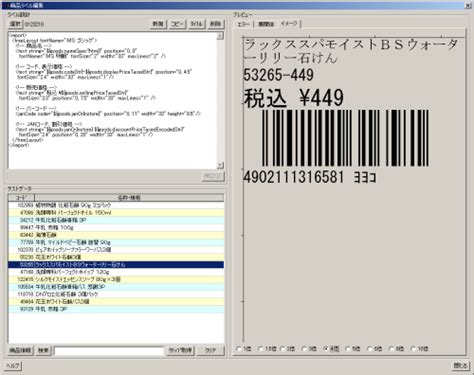Select the row with code 49484

coord(116,302)
